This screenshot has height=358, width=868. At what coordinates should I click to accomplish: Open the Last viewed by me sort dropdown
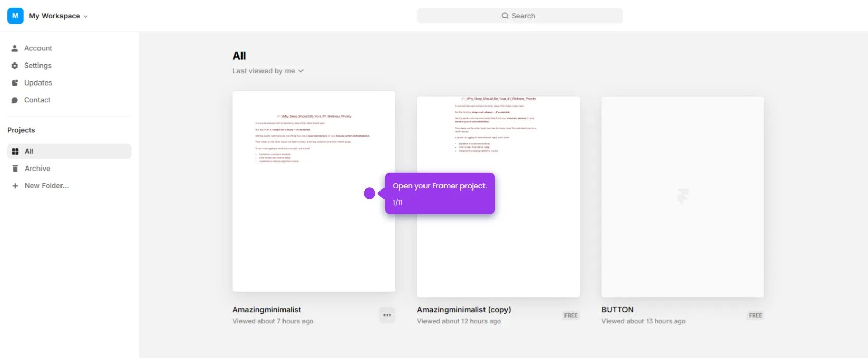(268, 71)
